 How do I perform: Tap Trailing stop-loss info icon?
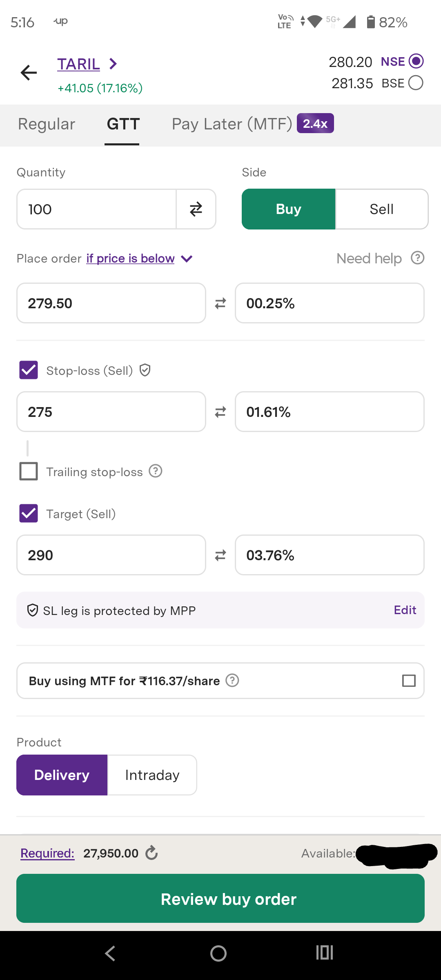156,471
